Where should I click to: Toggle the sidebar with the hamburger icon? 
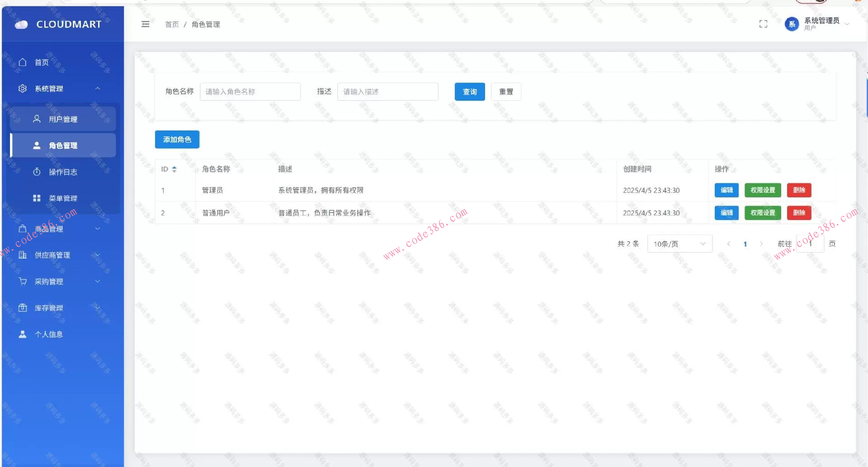tap(145, 24)
